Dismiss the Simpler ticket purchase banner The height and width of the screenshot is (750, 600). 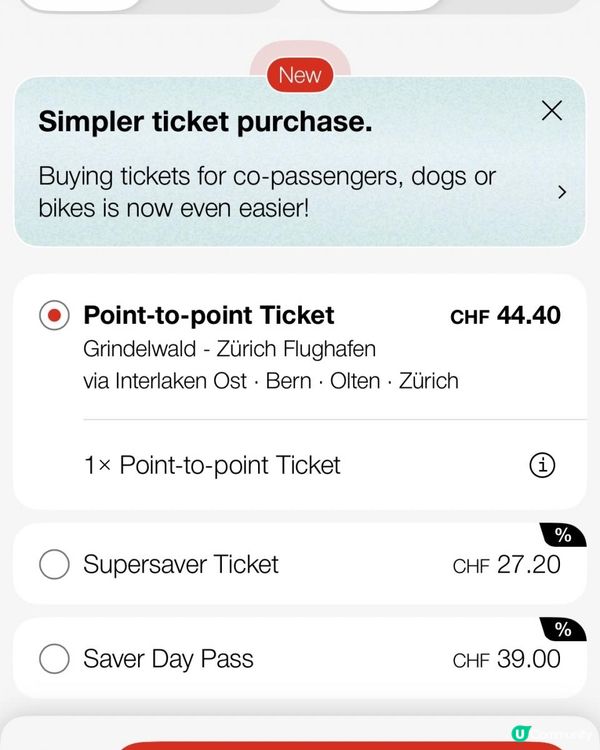coord(551,111)
